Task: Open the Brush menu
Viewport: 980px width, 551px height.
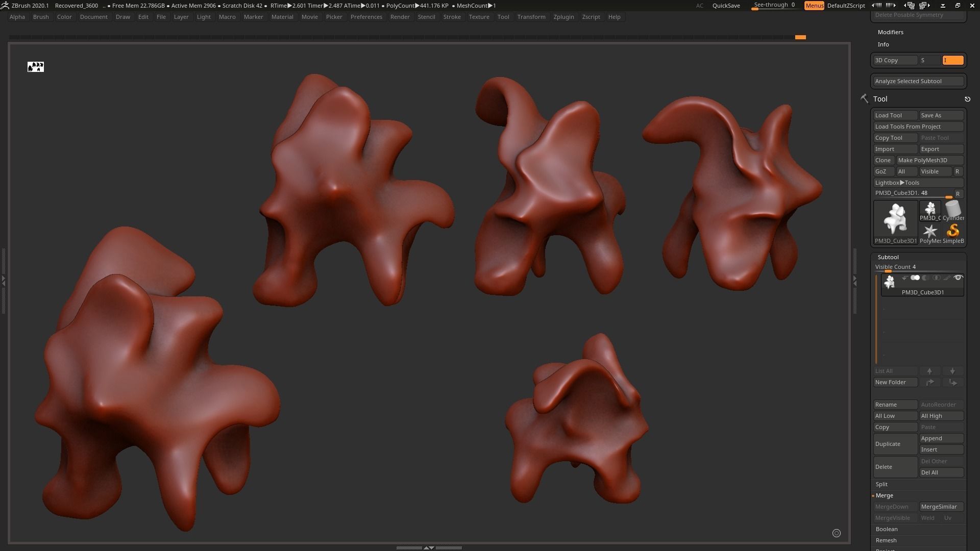Action: (x=41, y=17)
